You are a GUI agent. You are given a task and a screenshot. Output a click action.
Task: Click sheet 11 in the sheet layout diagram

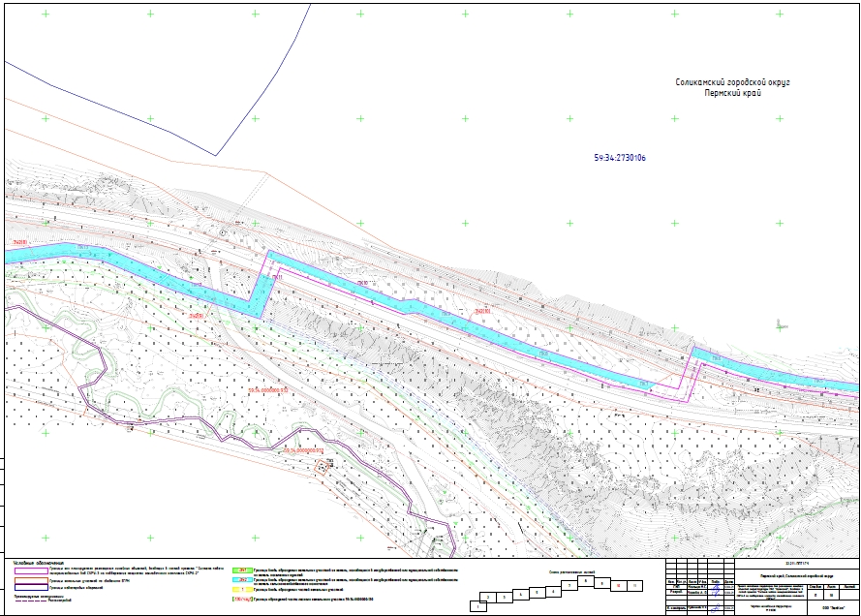point(634,586)
